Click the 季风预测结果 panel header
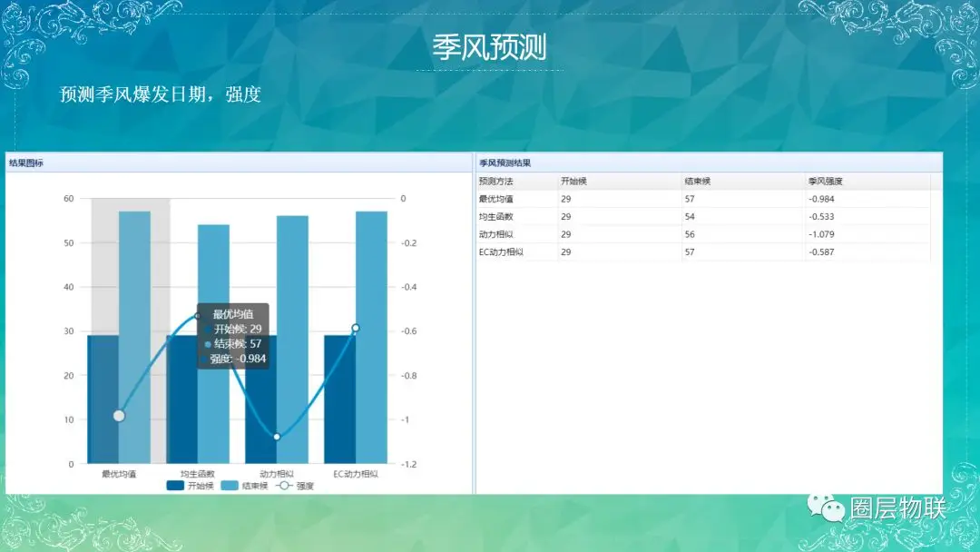The height and width of the screenshot is (552, 980). [709, 163]
